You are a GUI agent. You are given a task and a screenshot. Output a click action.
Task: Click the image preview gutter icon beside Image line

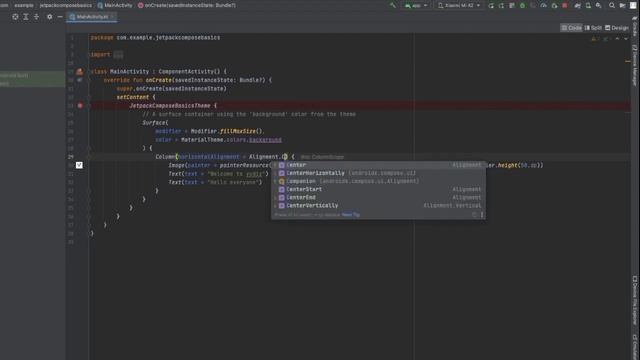point(79,165)
